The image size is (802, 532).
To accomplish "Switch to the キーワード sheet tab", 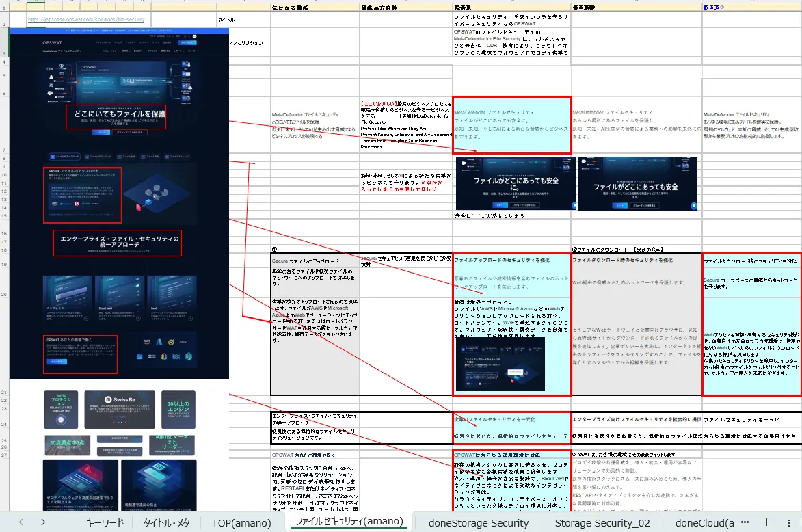I will click(105, 523).
